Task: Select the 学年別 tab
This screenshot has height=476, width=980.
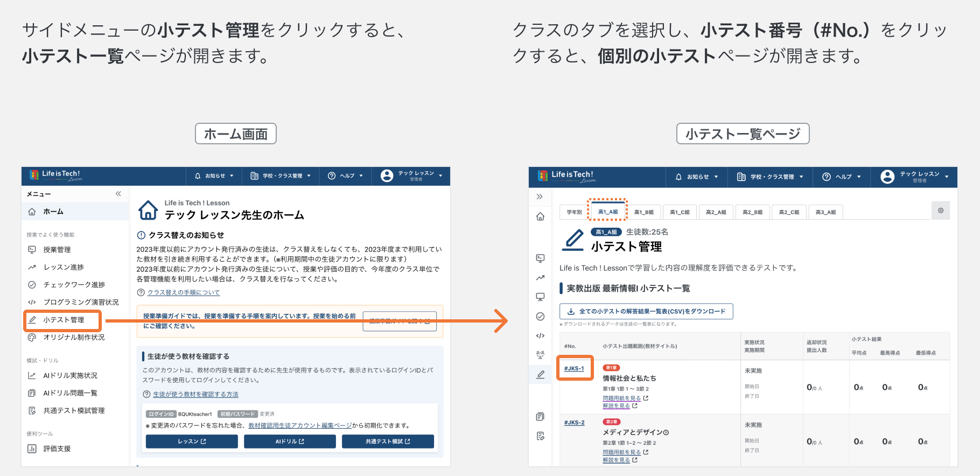Action: coord(574,212)
